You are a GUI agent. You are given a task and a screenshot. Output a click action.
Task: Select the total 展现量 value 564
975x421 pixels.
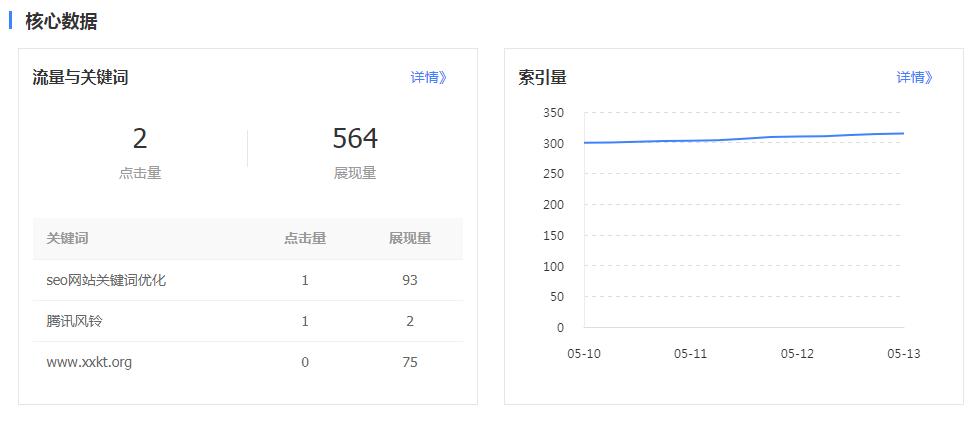coord(355,138)
